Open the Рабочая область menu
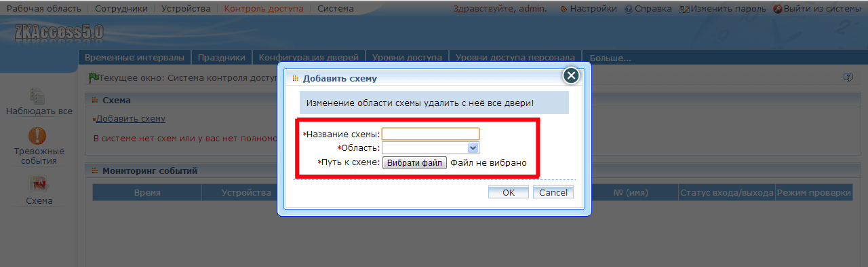 point(43,9)
